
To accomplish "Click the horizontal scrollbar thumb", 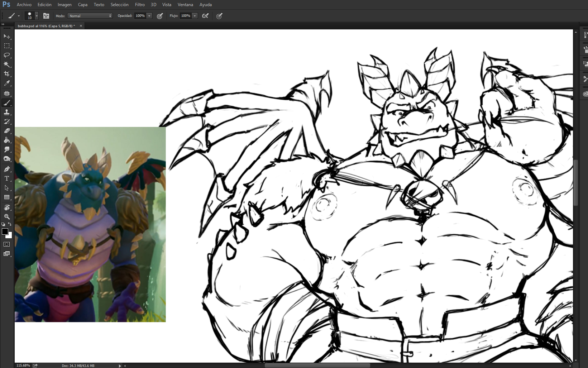I will coord(317,365).
